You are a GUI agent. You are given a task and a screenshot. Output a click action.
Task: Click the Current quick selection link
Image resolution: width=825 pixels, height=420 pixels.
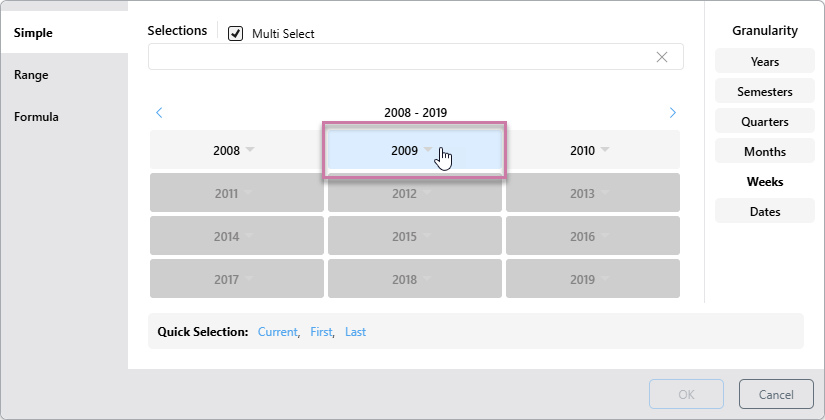point(277,331)
